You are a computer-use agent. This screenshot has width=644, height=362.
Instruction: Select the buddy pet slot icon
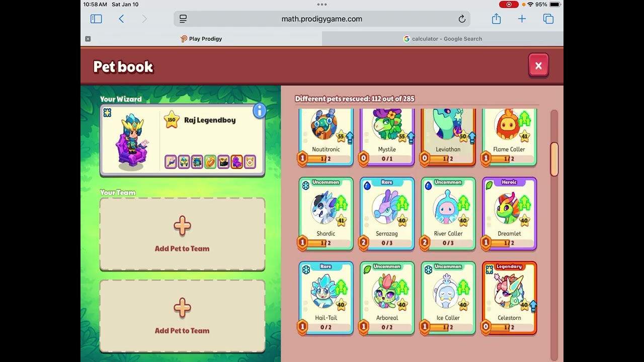pos(250,162)
